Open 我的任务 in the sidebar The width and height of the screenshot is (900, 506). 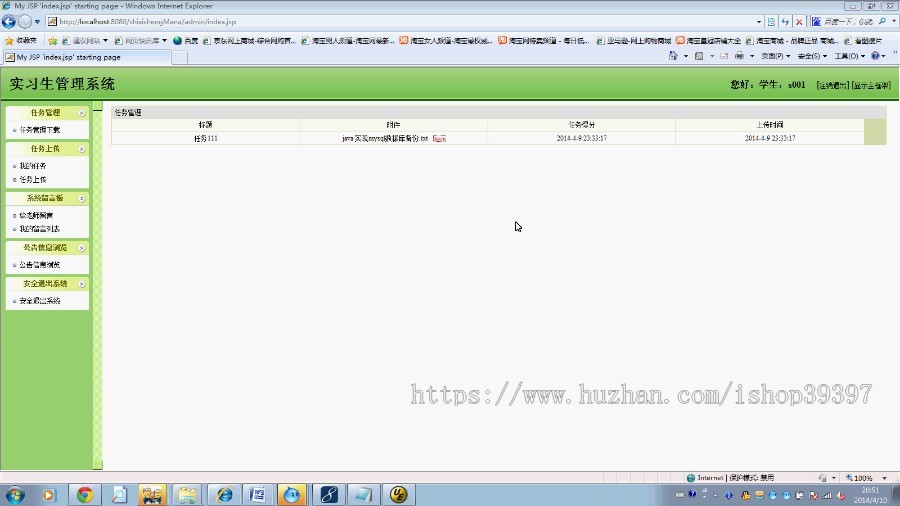(x=33, y=166)
